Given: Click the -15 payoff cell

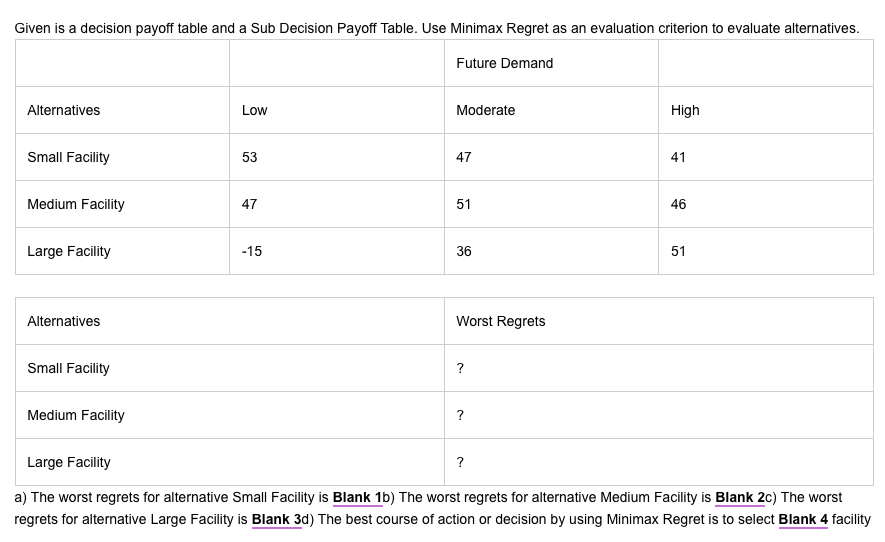Looking at the screenshot, I should [x=336, y=251].
